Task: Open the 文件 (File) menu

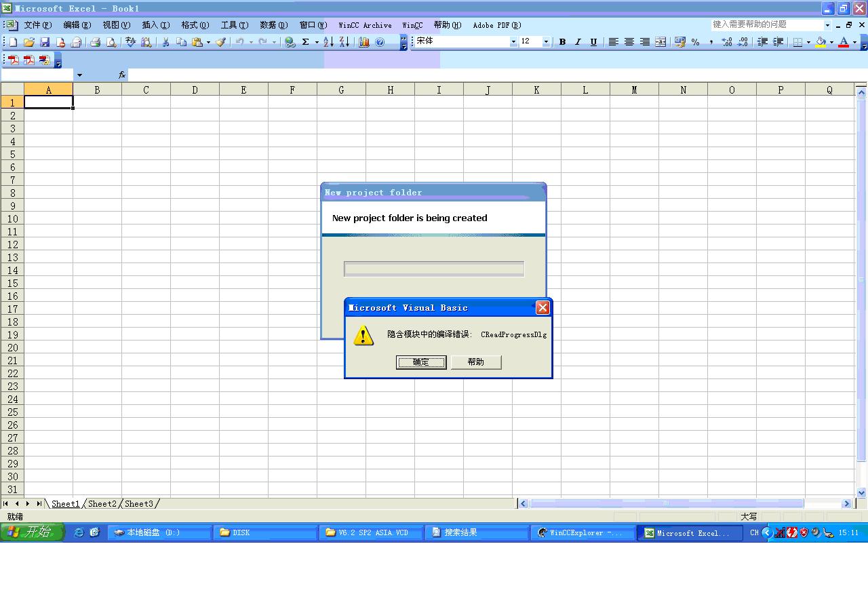Action: point(37,25)
